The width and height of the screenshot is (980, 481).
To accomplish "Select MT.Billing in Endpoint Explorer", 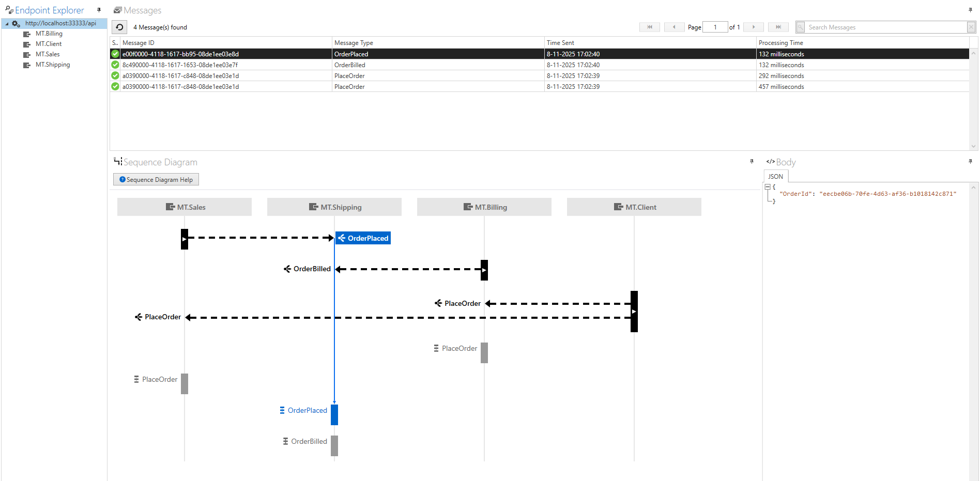I will tap(49, 34).
